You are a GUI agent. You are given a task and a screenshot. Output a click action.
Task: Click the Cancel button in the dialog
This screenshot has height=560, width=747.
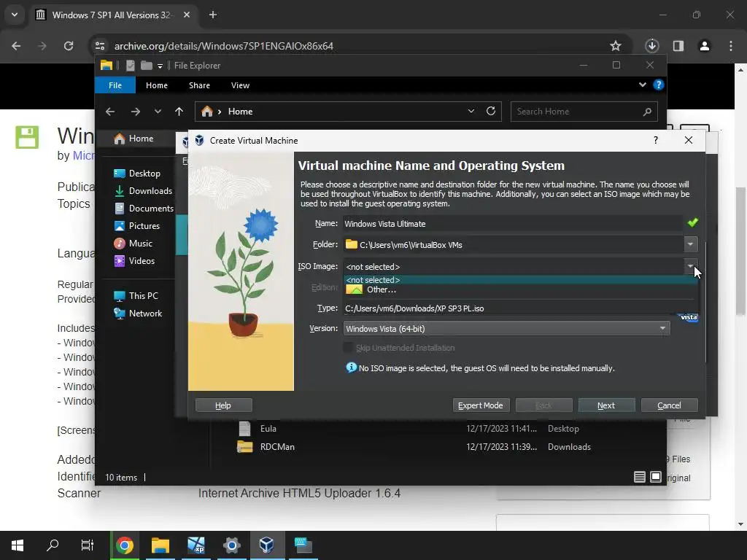click(669, 405)
